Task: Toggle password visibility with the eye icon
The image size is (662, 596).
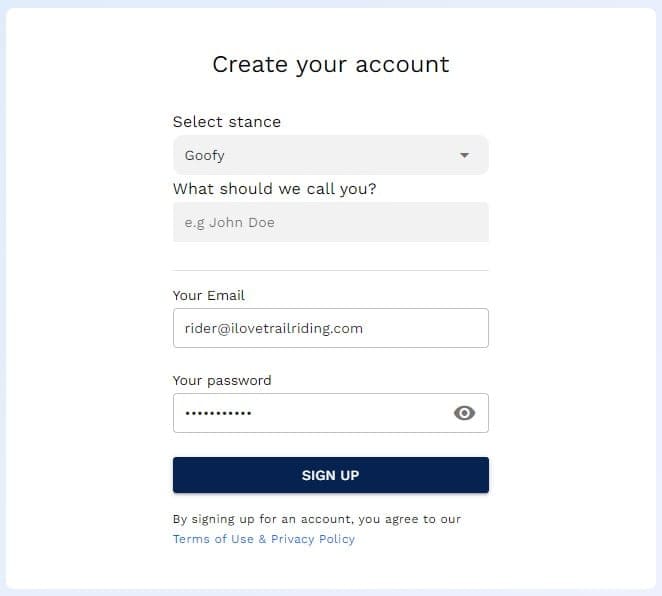Action: pos(464,413)
